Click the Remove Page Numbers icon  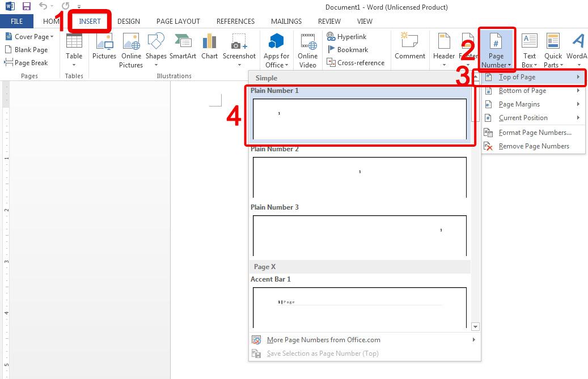[x=488, y=146]
